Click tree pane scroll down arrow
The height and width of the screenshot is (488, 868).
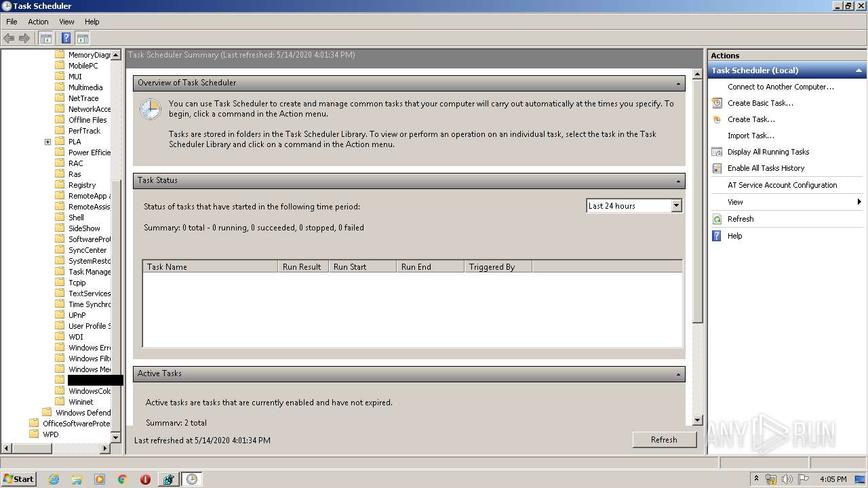click(115, 438)
